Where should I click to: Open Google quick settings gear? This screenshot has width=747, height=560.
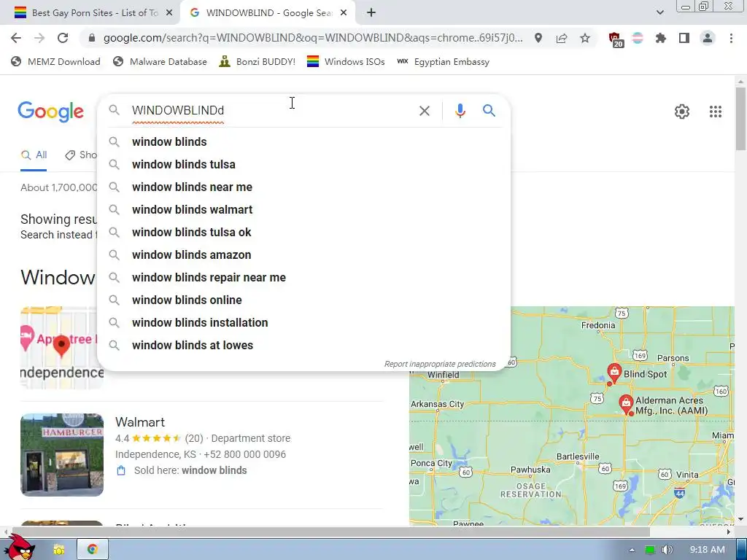[682, 112]
